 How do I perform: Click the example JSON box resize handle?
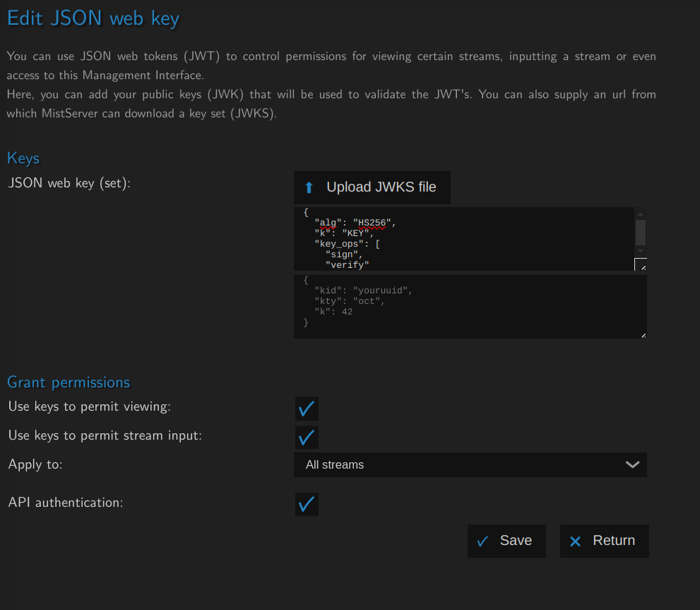coord(643,335)
